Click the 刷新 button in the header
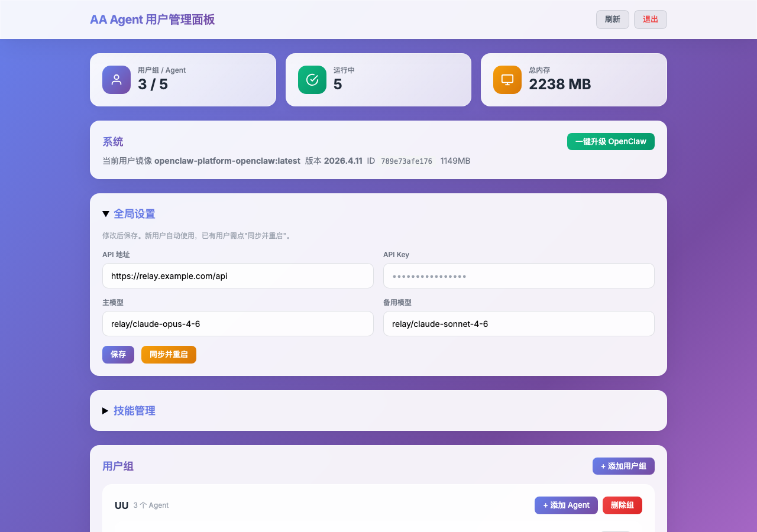The image size is (757, 532). (612, 19)
